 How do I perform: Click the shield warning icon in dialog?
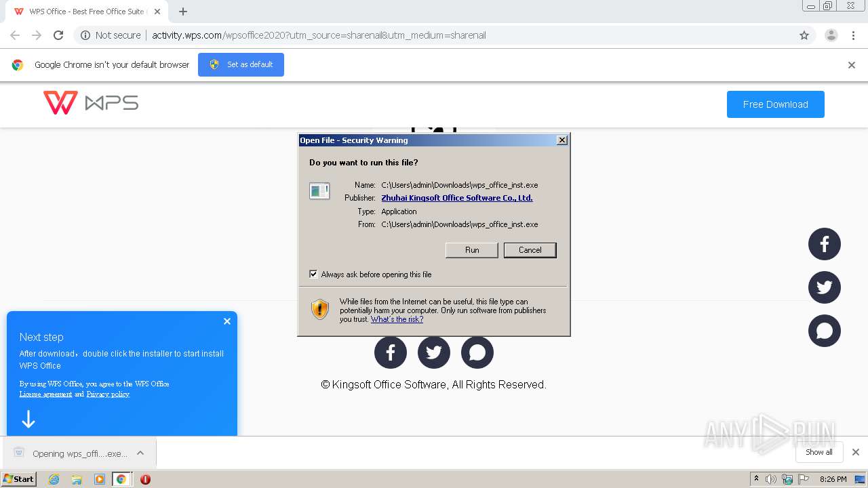pyautogui.click(x=320, y=310)
